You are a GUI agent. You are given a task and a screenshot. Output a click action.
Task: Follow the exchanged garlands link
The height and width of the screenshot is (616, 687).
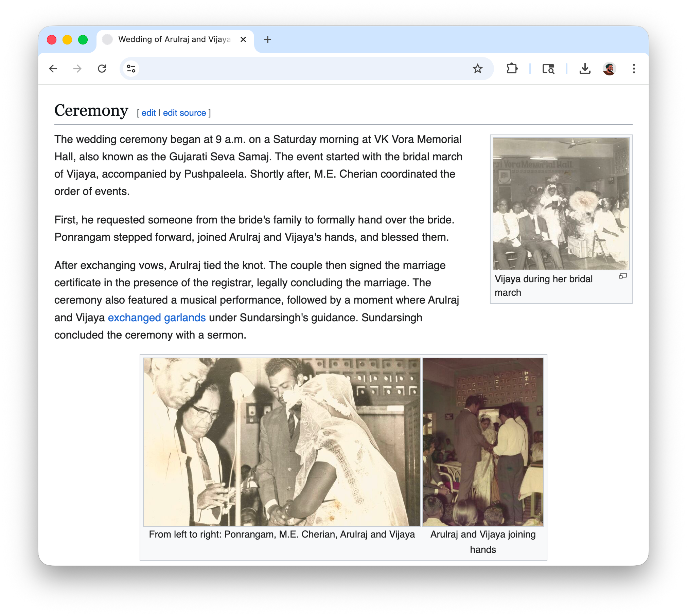pos(157,318)
